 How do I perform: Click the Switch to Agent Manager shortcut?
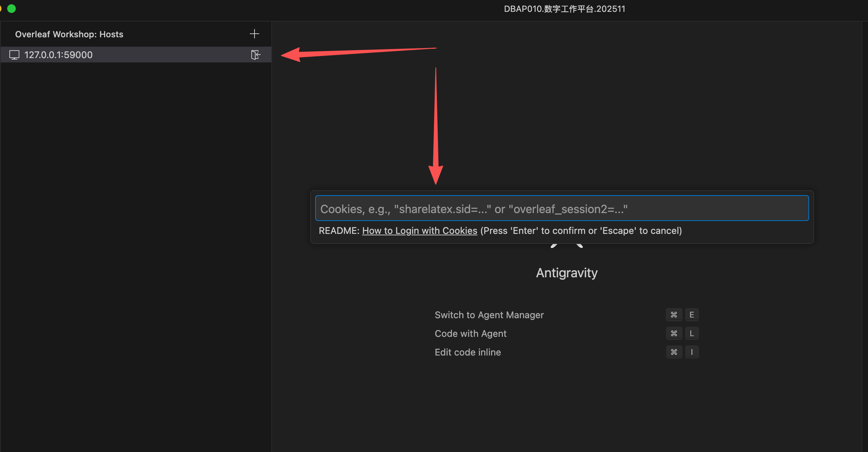click(489, 315)
